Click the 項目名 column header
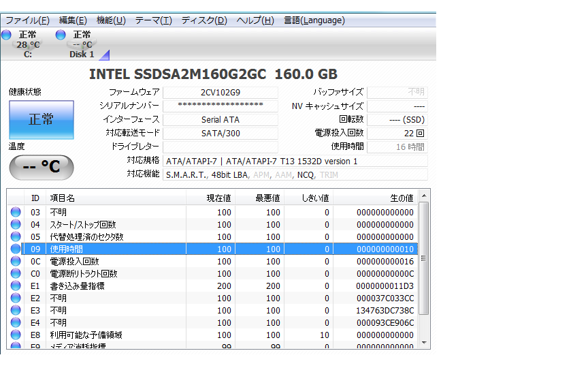 116,198
